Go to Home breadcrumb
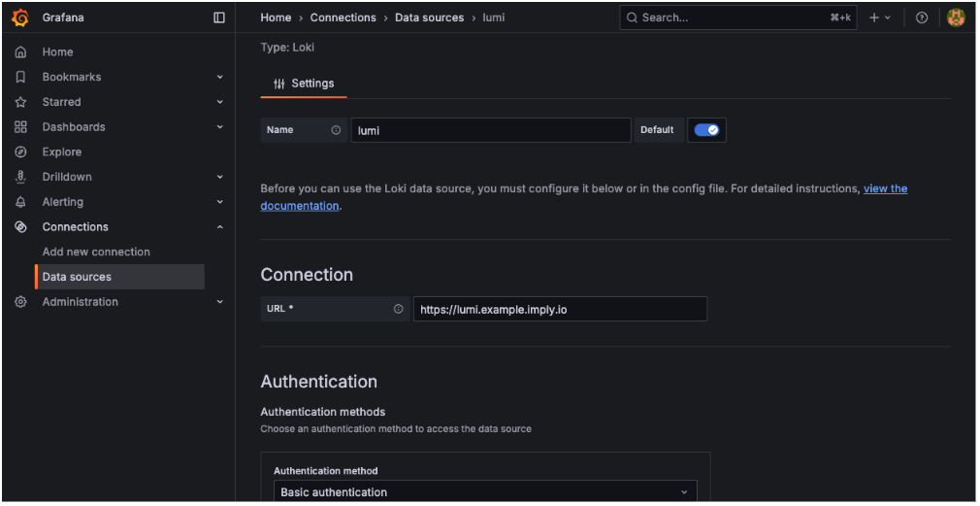Image resolution: width=980 pixels, height=506 pixels. coord(276,17)
